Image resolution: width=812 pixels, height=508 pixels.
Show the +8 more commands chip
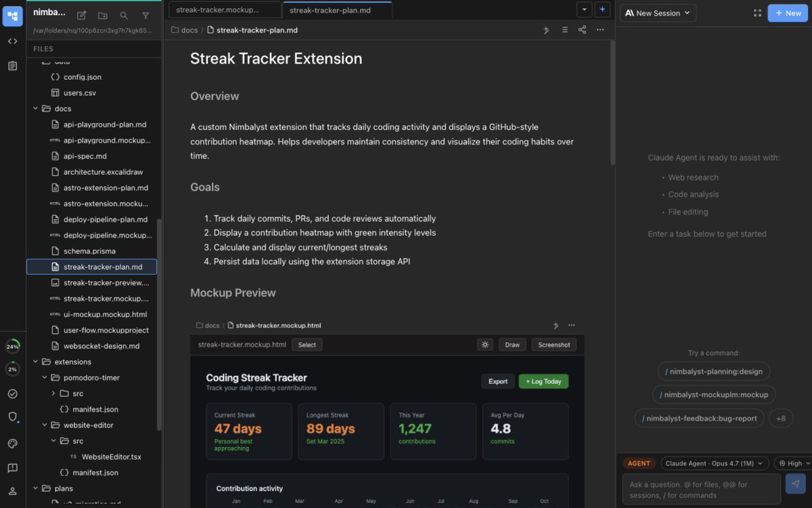pos(781,418)
